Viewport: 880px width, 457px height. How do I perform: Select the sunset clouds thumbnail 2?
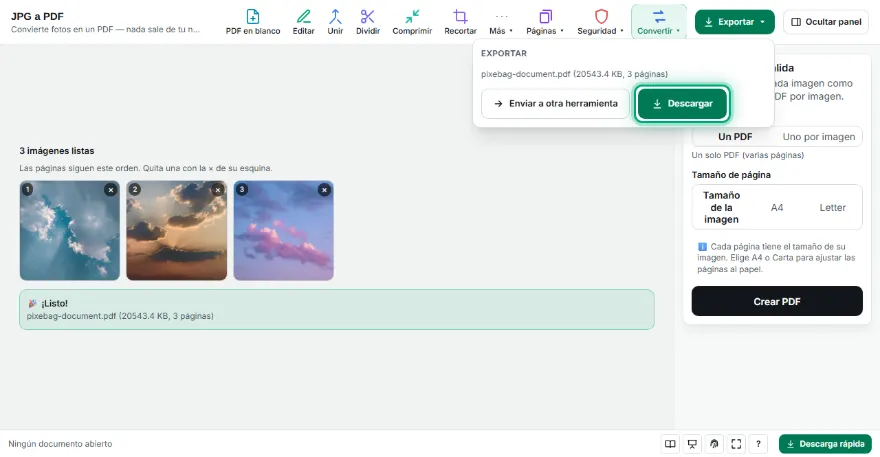(x=177, y=230)
